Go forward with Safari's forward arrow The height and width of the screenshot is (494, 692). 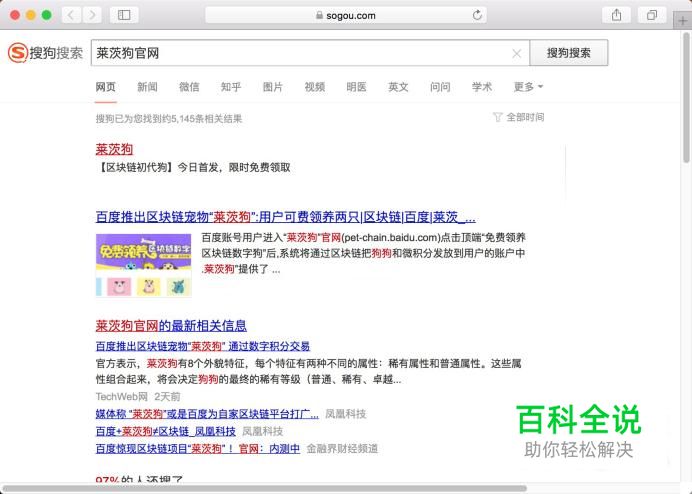pyautogui.click(x=92, y=15)
